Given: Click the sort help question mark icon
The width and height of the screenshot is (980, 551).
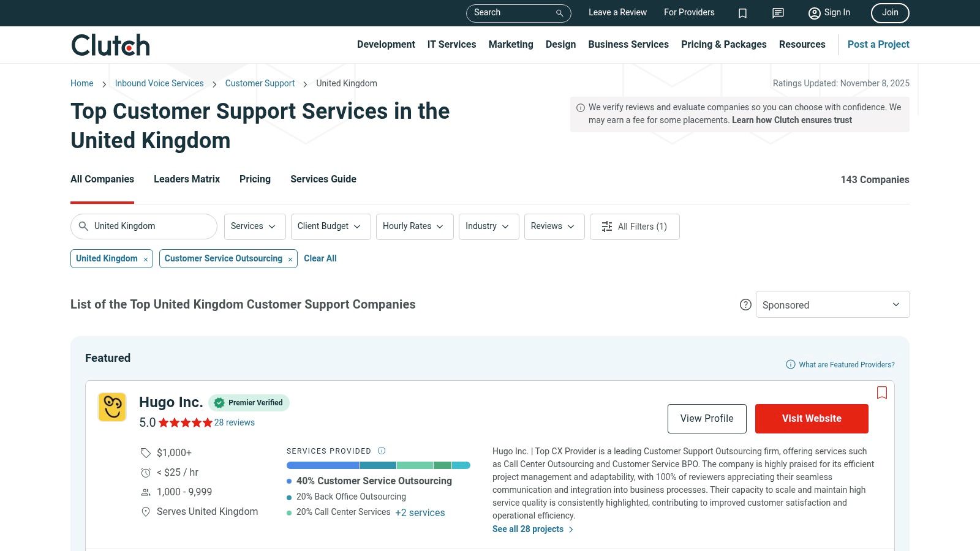Looking at the screenshot, I should coord(745,304).
